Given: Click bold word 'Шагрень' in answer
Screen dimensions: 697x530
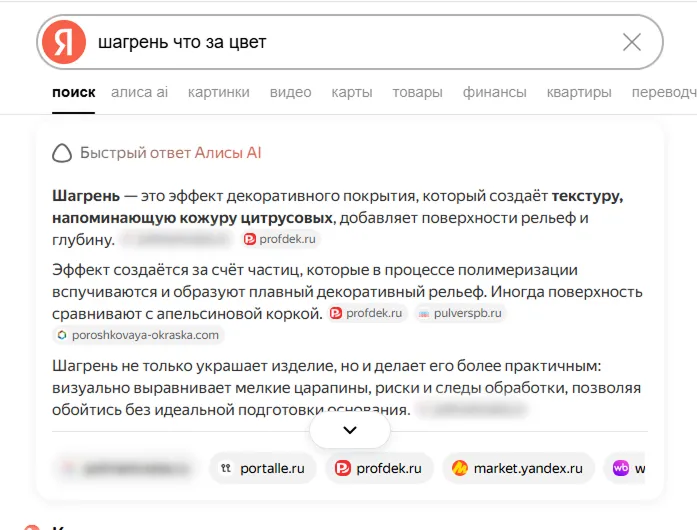Looking at the screenshot, I should (86, 196).
